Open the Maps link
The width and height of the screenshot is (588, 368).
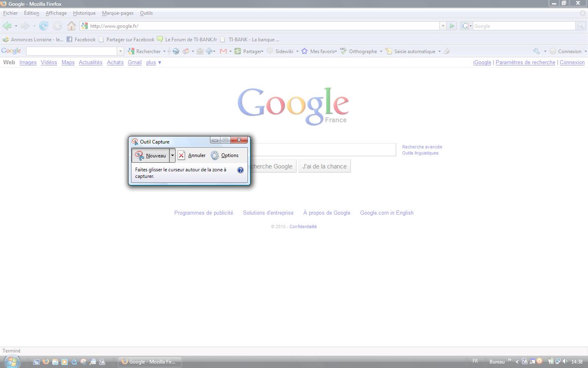68,63
